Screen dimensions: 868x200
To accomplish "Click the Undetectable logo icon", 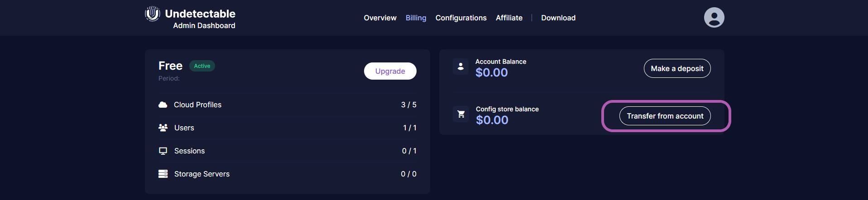I will pos(153,14).
